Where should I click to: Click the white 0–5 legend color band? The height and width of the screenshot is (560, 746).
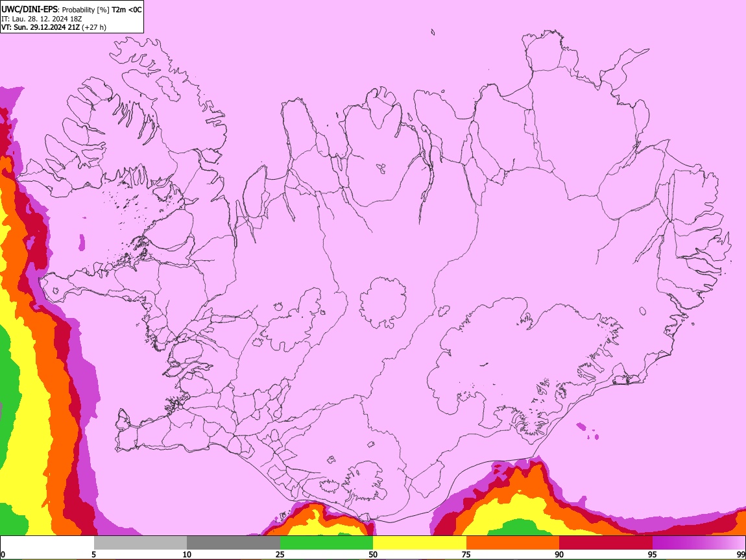(x=47, y=543)
